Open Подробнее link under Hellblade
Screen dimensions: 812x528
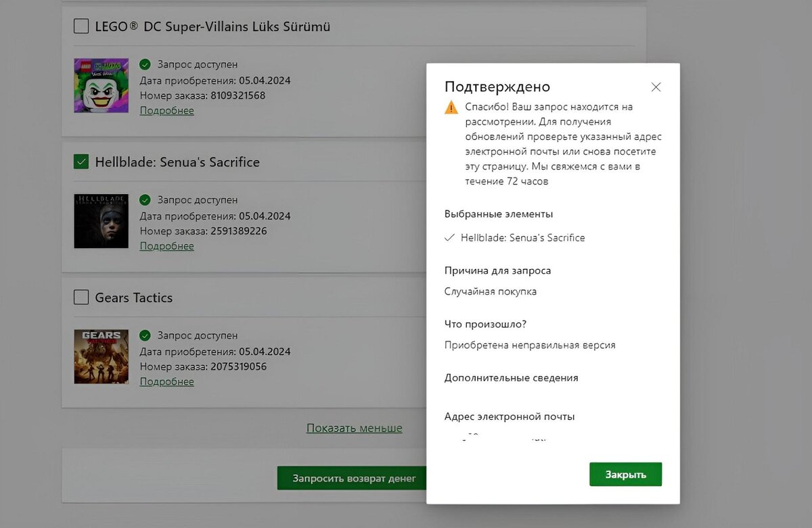pos(166,246)
